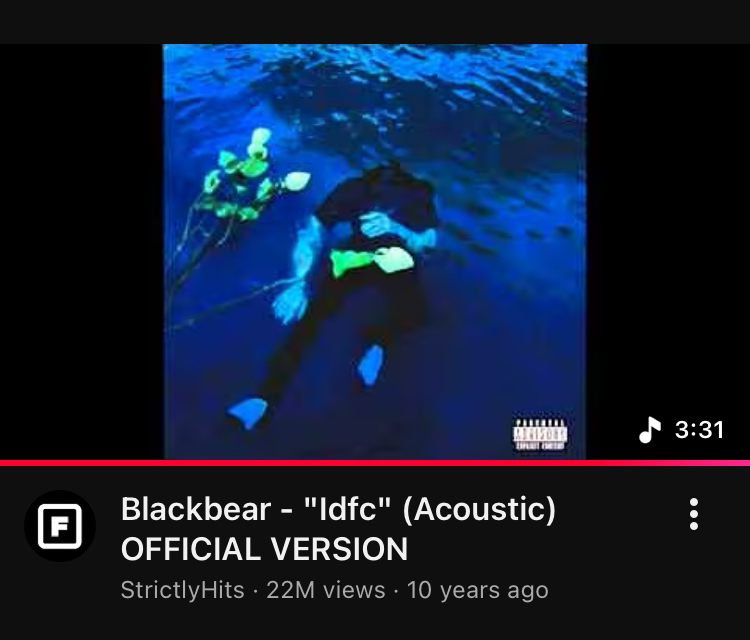The width and height of the screenshot is (750, 640).
Task: Open the StrictlyHits channel avatar icon
Action: [x=60, y=526]
